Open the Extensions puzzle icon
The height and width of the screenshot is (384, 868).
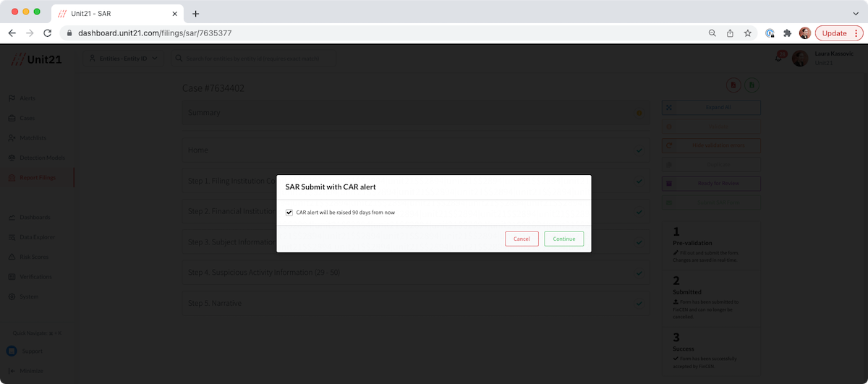(788, 33)
